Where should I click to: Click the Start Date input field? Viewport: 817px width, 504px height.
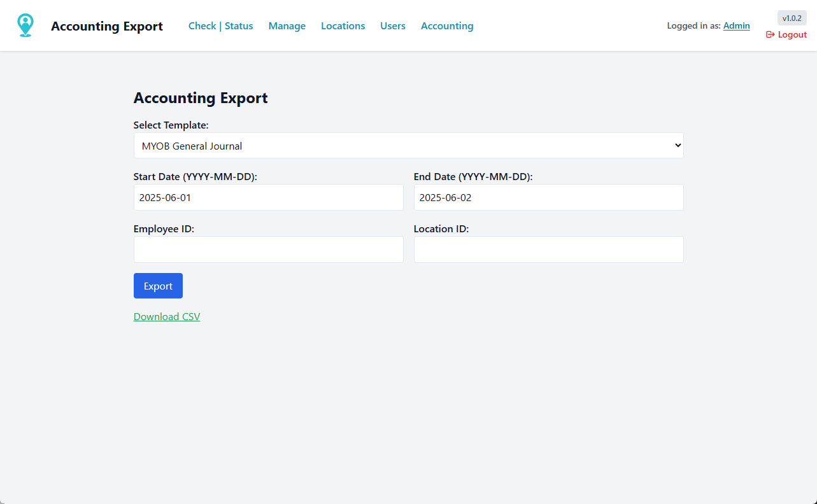point(268,197)
